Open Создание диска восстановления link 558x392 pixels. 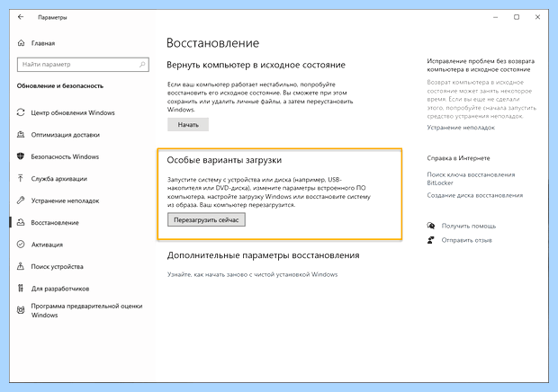[474, 195]
